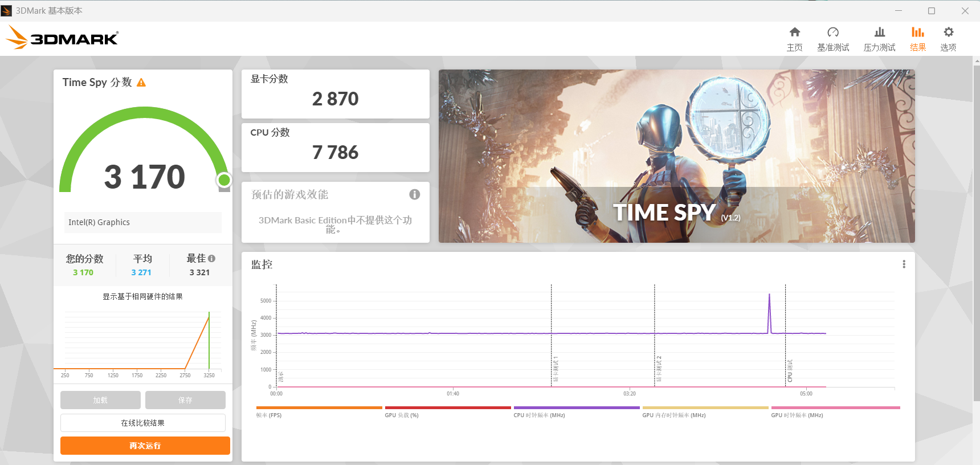Open the Options (选项) gear icon
The image size is (980, 465).
pyautogui.click(x=948, y=32)
